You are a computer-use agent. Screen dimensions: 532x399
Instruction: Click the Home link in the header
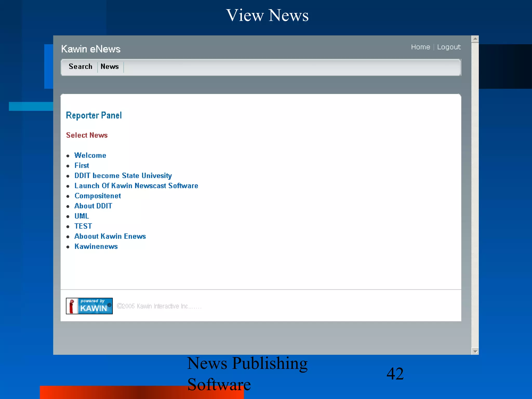420,47
